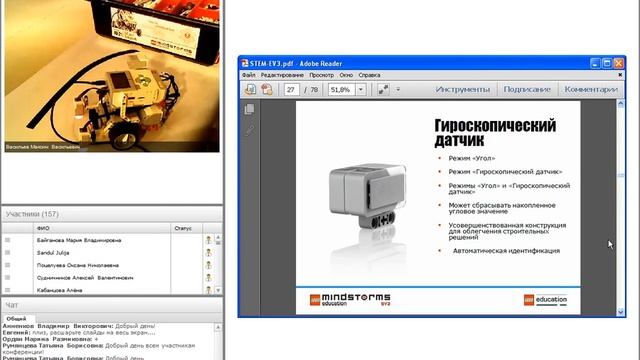Click the convert PDF icon in the Adobe Reader toolbar
This screenshot has height=360, width=640.
(x=250, y=89)
